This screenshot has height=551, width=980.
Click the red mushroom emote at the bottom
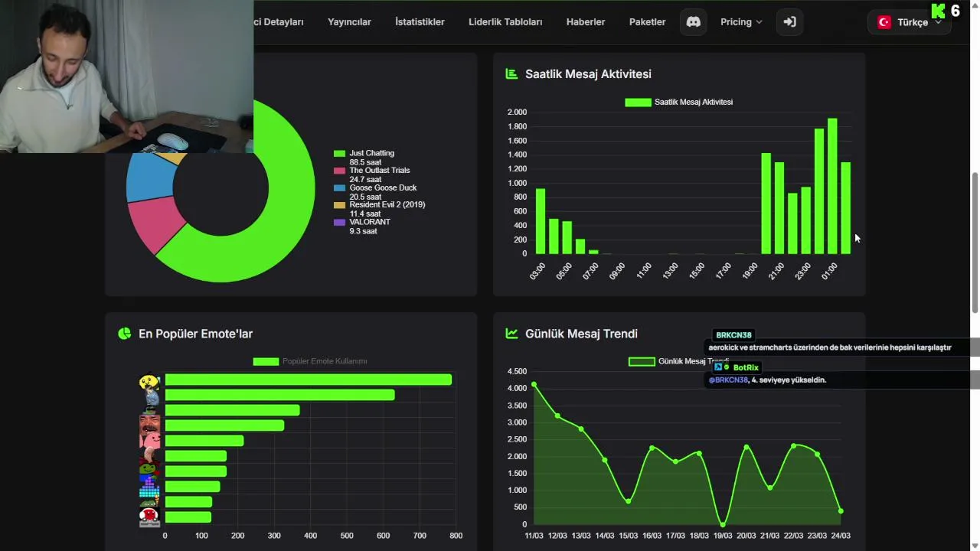coord(149,517)
